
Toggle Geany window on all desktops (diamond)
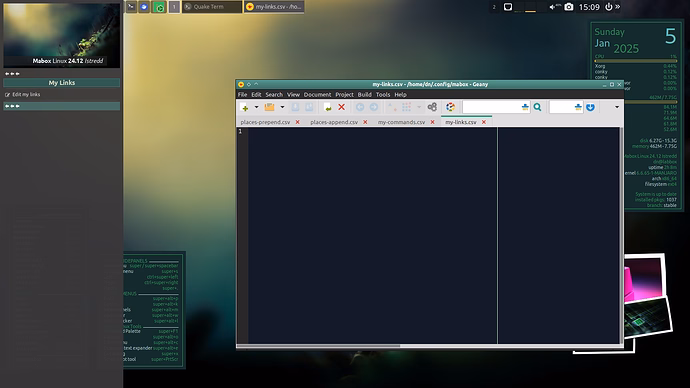pyautogui.click(x=249, y=84)
